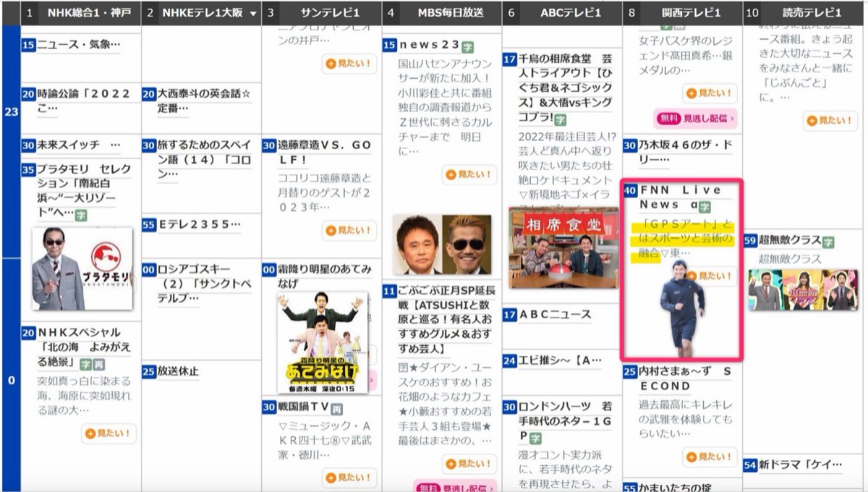Click 見たい! under the news23 description

pos(469,174)
